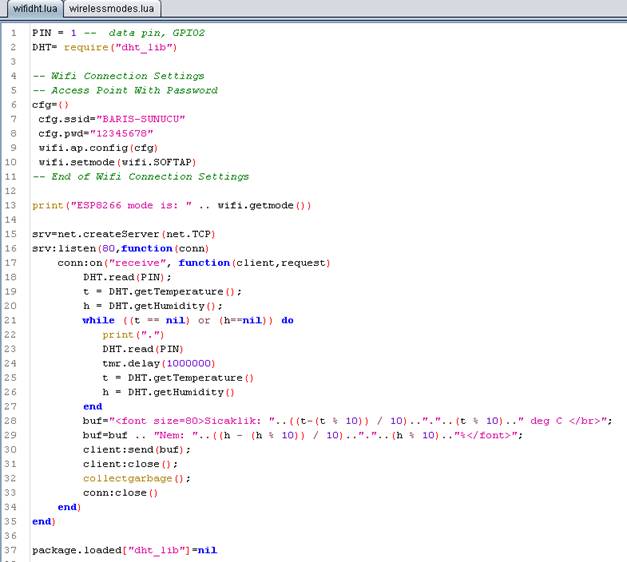Click the while keyword on line 21
The image size is (627, 562).
pyautogui.click(x=99, y=320)
